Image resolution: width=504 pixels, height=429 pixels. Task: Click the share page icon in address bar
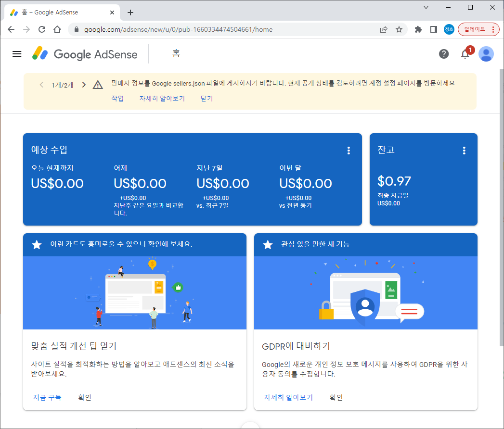pyautogui.click(x=384, y=29)
